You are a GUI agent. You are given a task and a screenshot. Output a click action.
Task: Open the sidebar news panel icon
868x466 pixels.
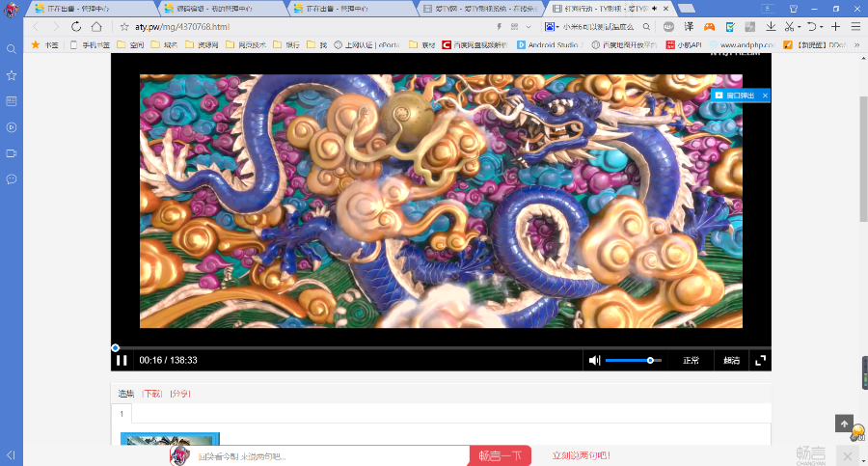tap(11, 101)
